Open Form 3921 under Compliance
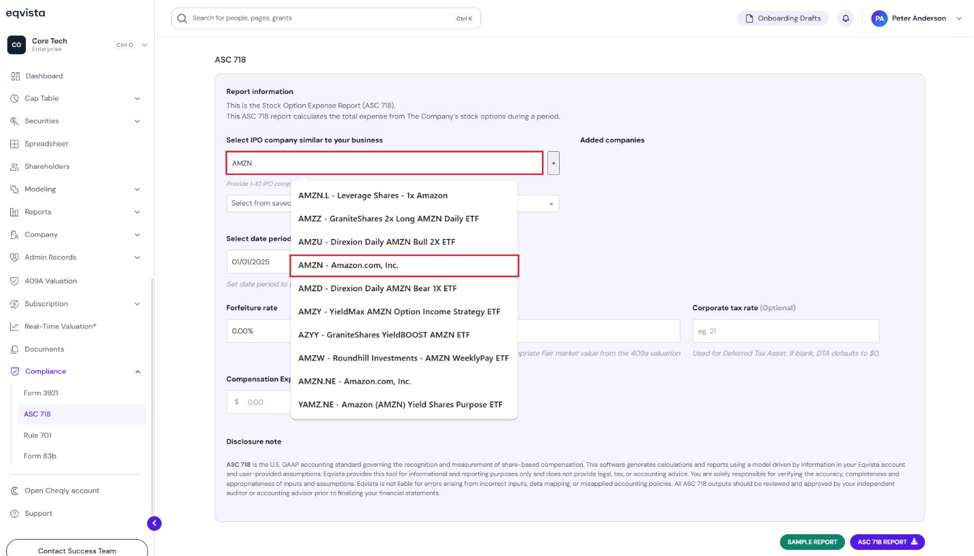Viewport: 974px width, 556px height. pyautogui.click(x=41, y=393)
